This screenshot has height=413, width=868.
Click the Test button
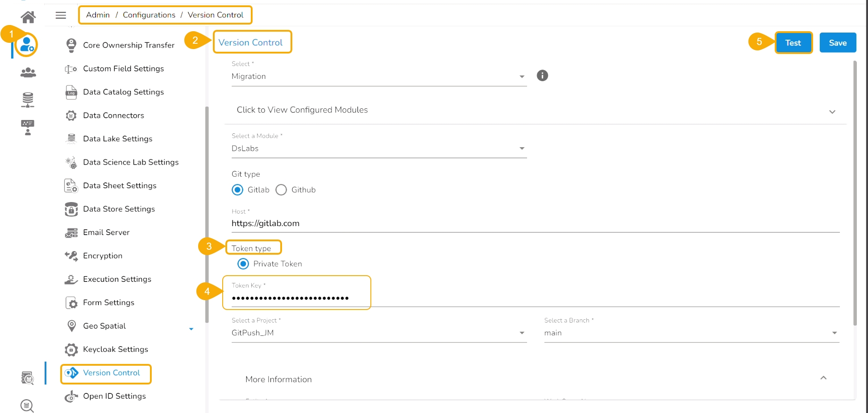(793, 43)
